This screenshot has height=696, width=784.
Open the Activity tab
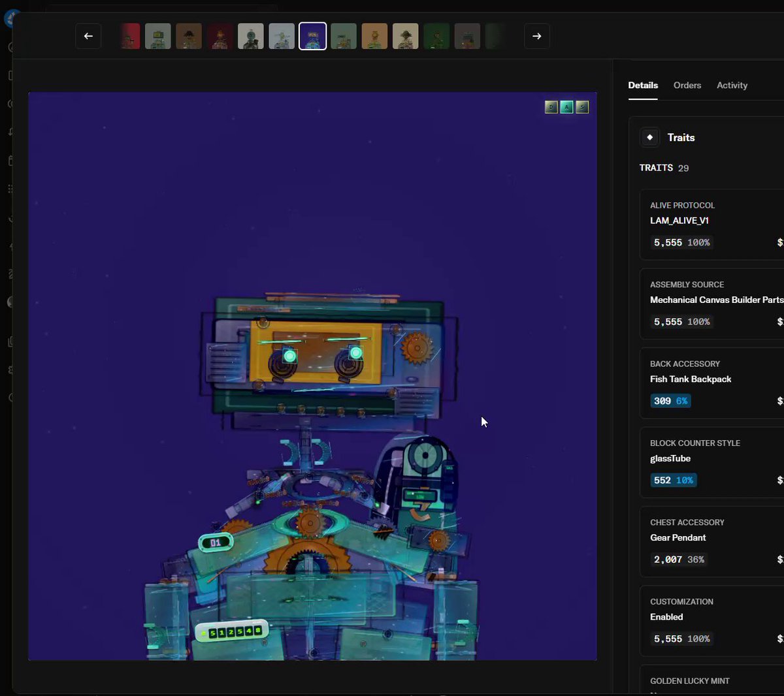[732, 85]
